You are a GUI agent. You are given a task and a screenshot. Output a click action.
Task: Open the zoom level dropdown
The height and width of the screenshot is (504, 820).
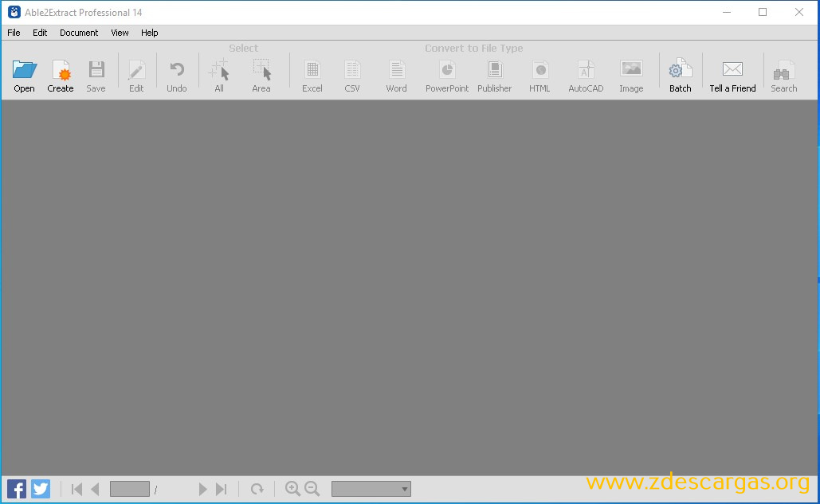(x=371, y=489)
